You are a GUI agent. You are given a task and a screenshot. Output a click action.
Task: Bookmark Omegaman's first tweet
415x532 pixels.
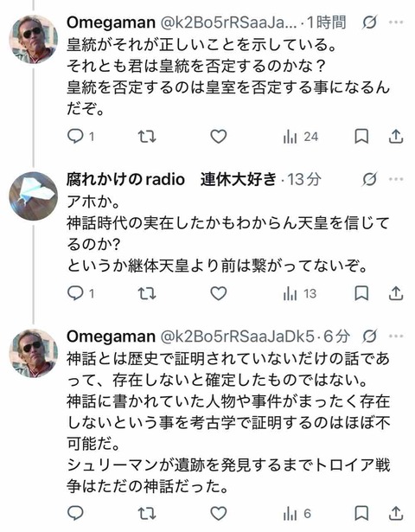pos(361,137)
